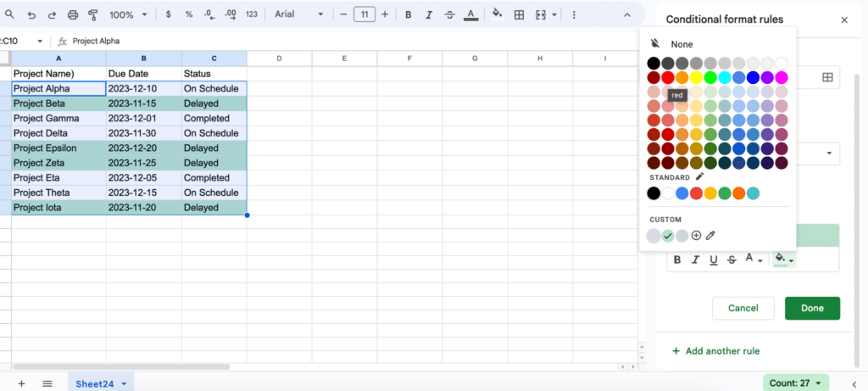Select column A header
The image size is (868, 391).
pyautogui.click(x=58, y=59)
